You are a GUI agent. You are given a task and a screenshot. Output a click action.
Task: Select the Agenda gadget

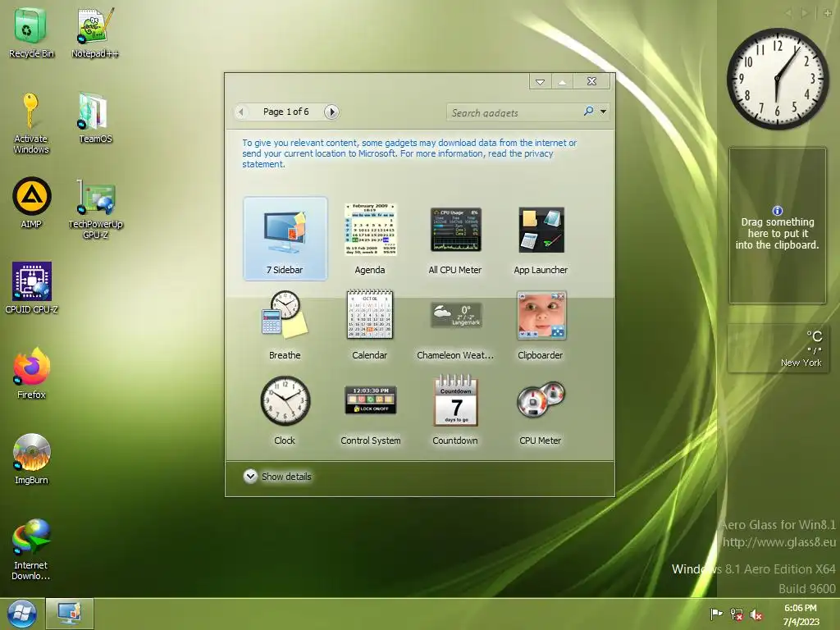370,239
